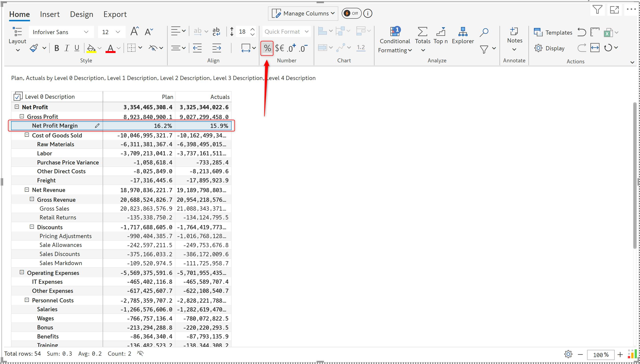This screenshot has height=364, width=640.
Task: Increase decimal places icon
Action: click(291, 48)
